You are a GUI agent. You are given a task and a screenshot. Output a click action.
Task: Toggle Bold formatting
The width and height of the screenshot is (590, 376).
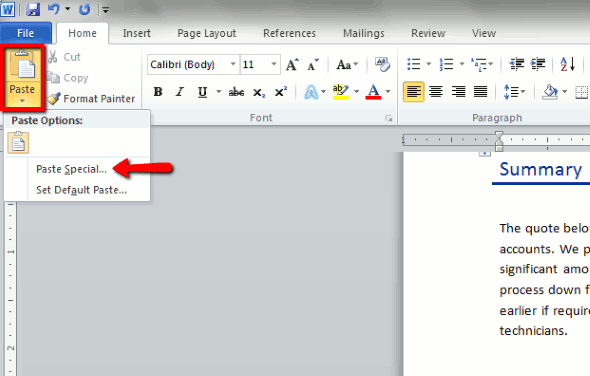(x=158, y=92)
